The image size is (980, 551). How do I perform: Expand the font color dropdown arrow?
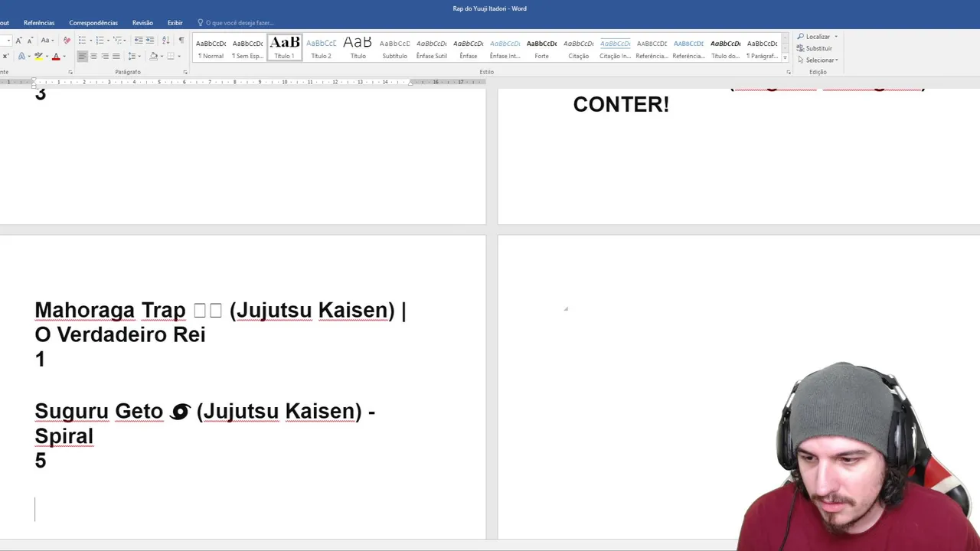pyautogui.click(x=64, y=56)
